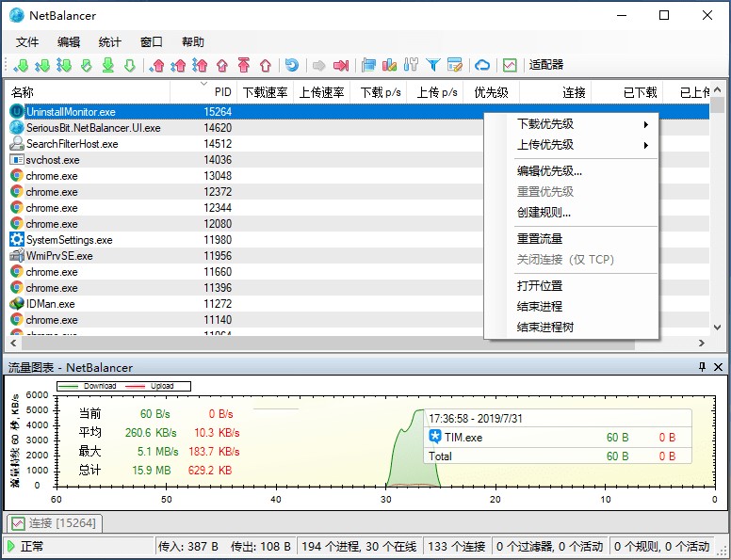Choose 创建规则... from context menu

tap(572, 213)
